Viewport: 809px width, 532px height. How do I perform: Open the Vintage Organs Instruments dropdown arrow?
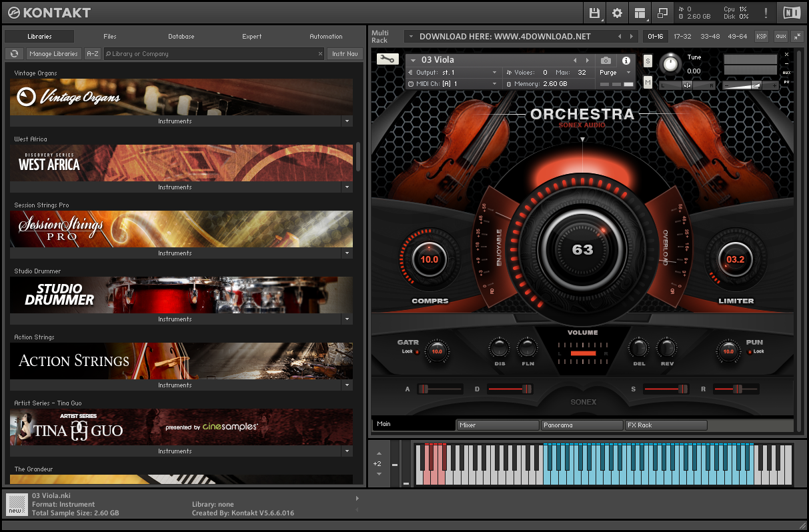point(347,121)
